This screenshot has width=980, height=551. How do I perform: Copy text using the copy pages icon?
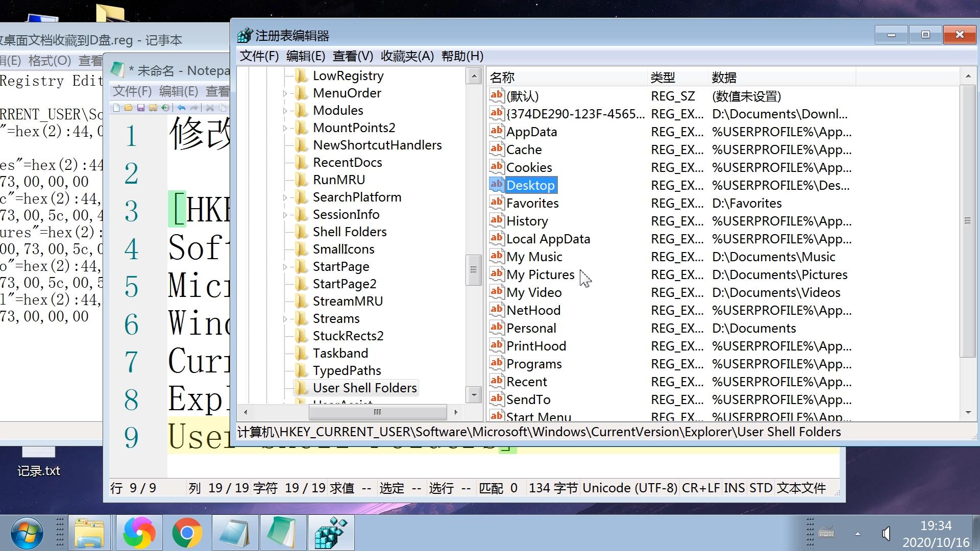click(223, 108)
